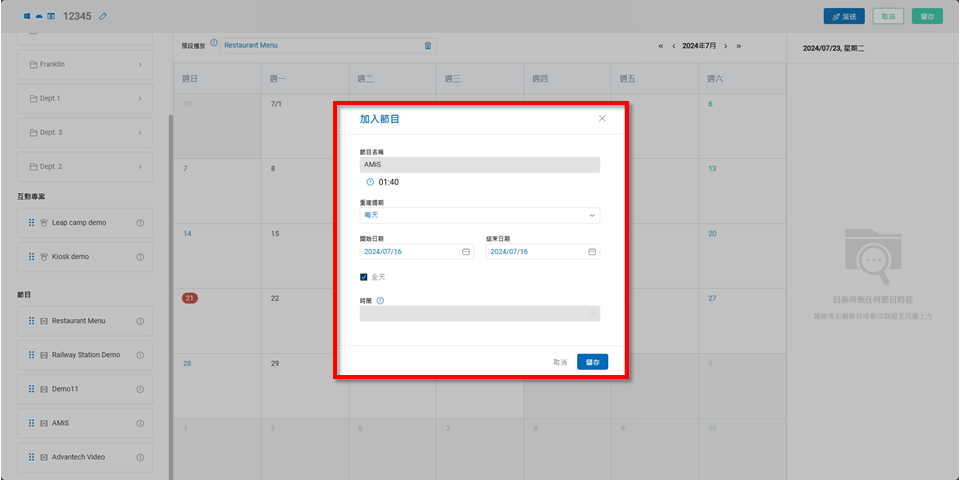Click 儲存 button in the dialog
The height and width of the screenshot is (480, 960).
(592, 362)
